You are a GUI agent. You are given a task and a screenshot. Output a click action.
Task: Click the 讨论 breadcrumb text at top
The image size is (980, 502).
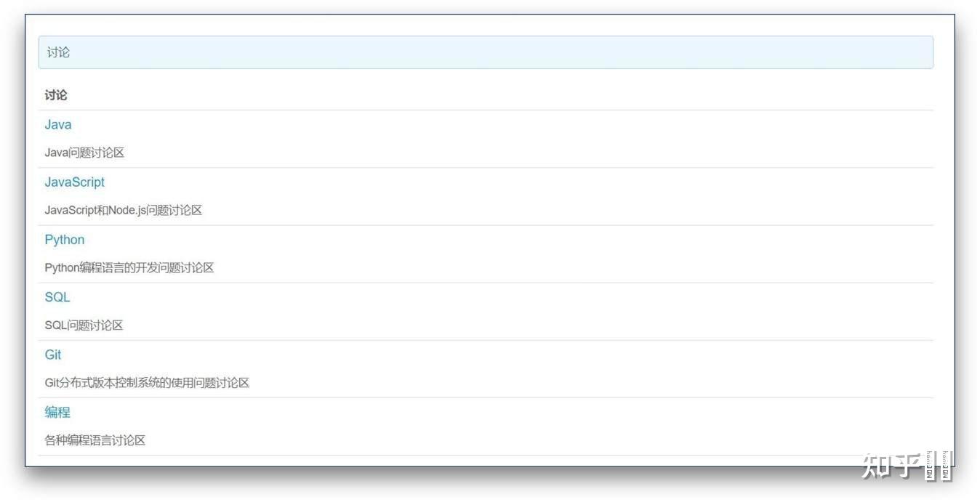click(58, 52)
